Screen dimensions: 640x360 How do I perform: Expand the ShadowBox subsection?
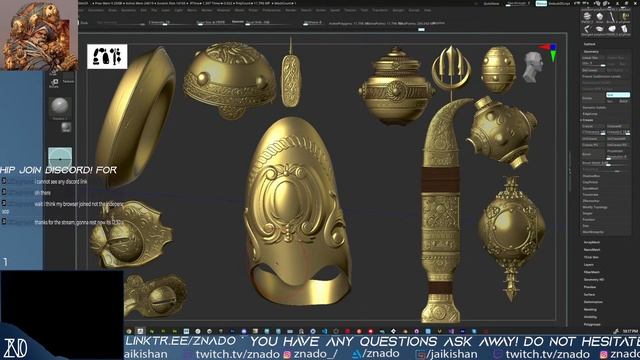pos(591,176)
